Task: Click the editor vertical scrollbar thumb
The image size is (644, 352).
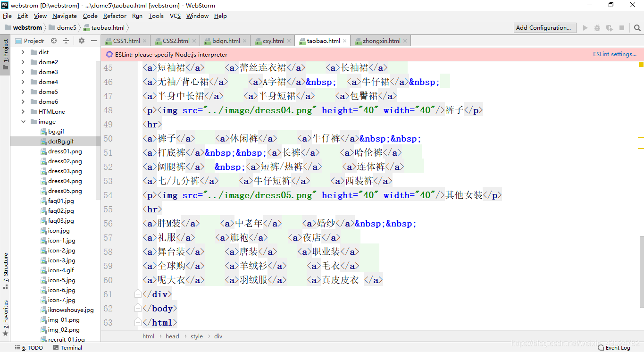Action: pos(641,271)
